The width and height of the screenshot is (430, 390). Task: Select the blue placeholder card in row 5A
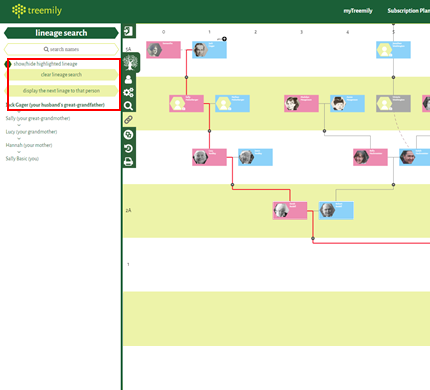pos(393,50)
